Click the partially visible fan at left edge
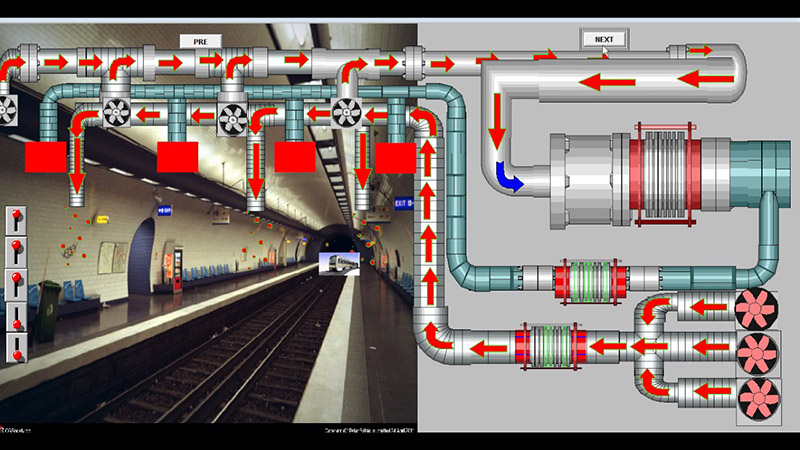This screenshot has height=450, width=800. click(5, 110)
